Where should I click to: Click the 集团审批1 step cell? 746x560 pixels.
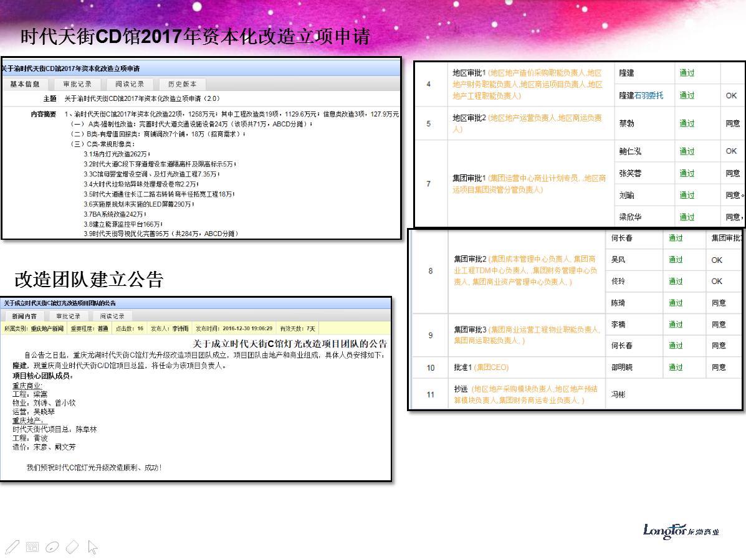531,184
